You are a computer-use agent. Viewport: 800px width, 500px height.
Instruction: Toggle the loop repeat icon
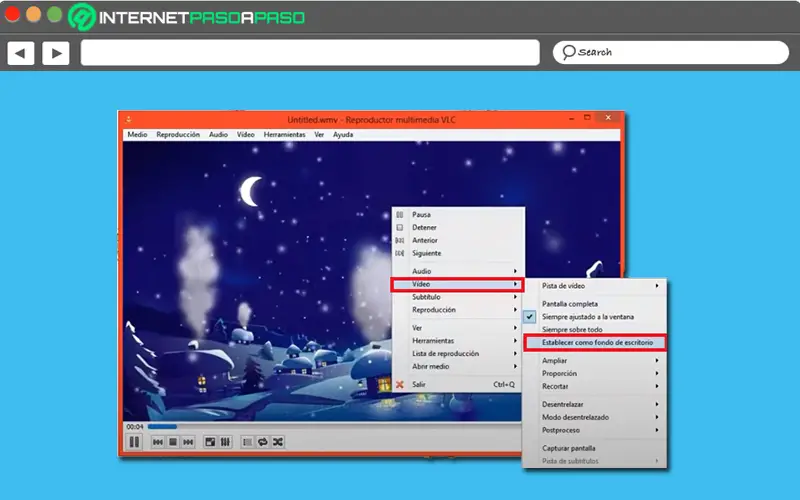(263, 442)
